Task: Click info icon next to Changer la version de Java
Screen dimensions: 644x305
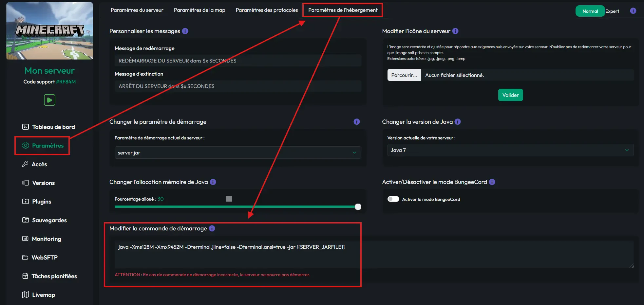Action: tap(458, 122)
